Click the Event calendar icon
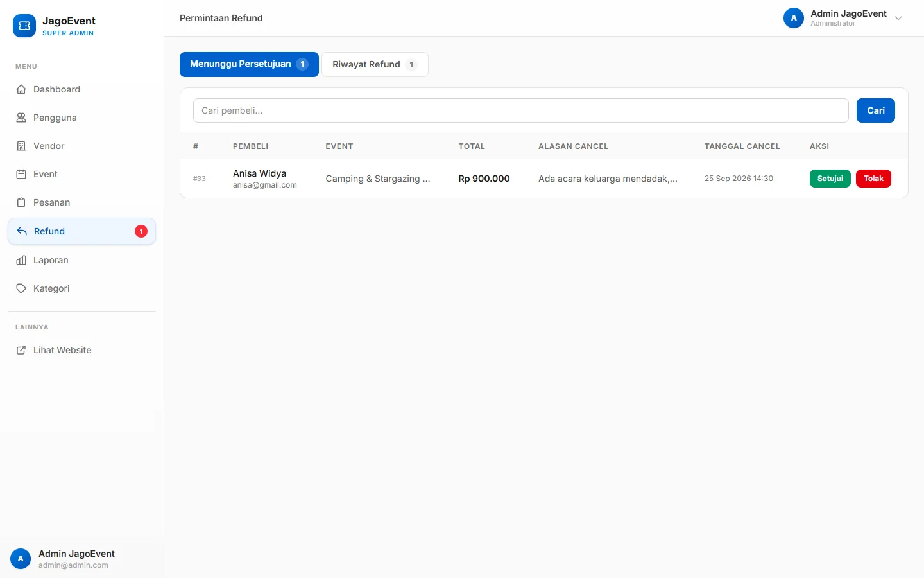 pyautogui.click(x=21, y=174)
